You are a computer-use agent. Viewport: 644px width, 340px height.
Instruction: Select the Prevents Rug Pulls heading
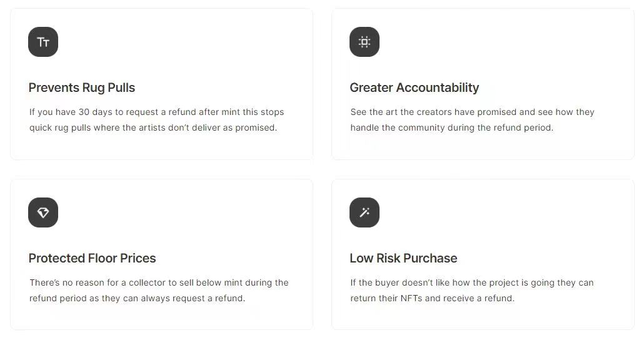82,87
